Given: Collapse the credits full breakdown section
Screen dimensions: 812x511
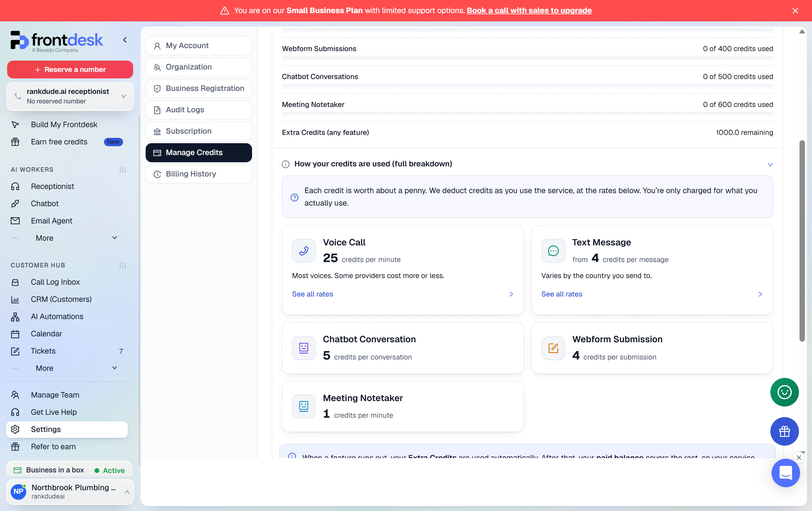Looking at the screenshot, I should coord(770,165).
